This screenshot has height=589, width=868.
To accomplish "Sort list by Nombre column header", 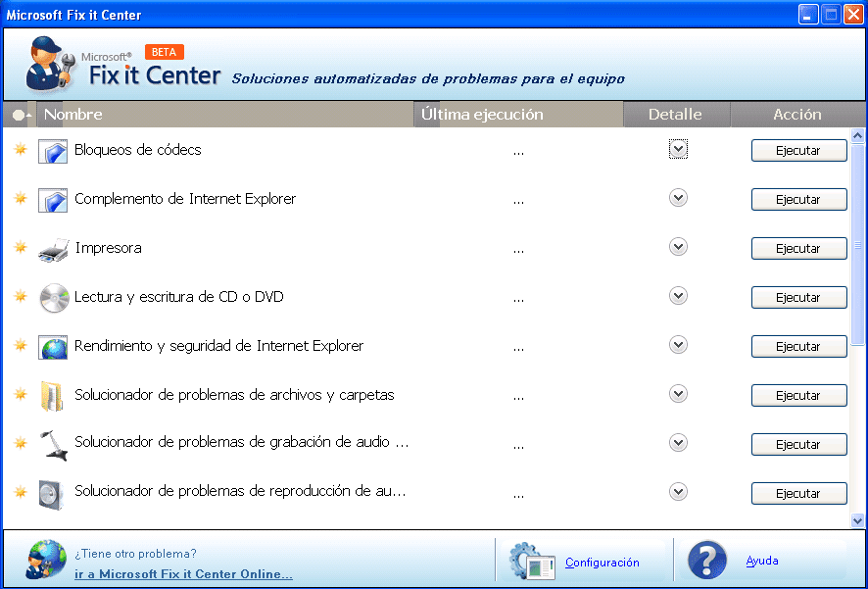I will pyautogui.click(x=225, y=115).
